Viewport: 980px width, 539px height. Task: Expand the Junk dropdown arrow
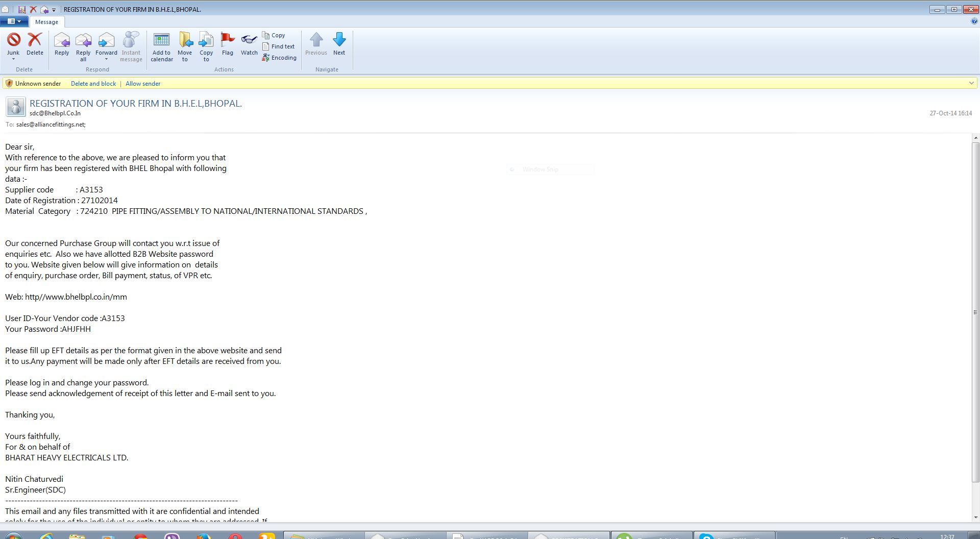[x=13, y=59]
